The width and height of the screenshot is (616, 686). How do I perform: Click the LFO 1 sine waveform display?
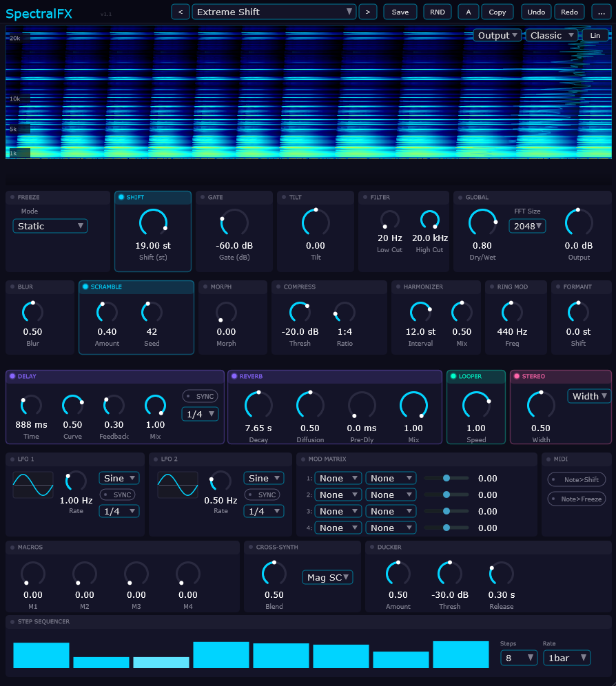tap(33, 485)
